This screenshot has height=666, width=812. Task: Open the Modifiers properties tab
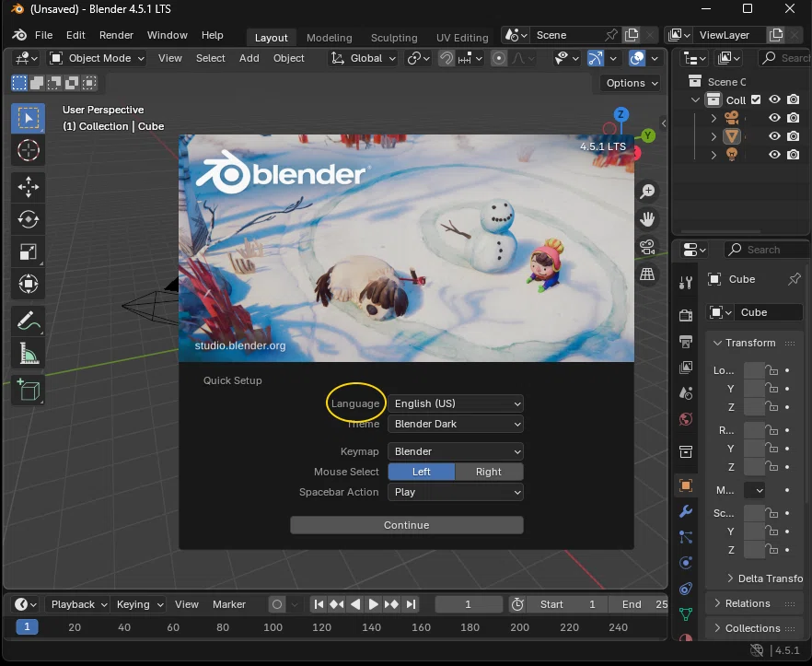[x=686, y=511]
